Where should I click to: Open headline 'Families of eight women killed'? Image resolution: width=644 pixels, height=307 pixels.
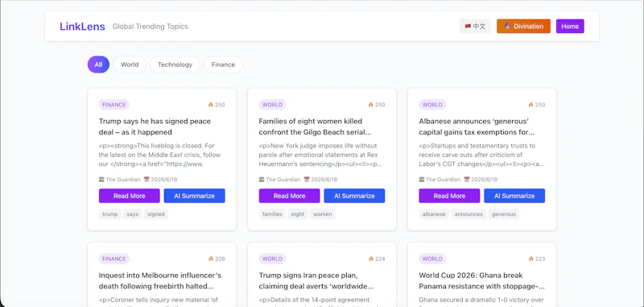click(x=315, y=127)
